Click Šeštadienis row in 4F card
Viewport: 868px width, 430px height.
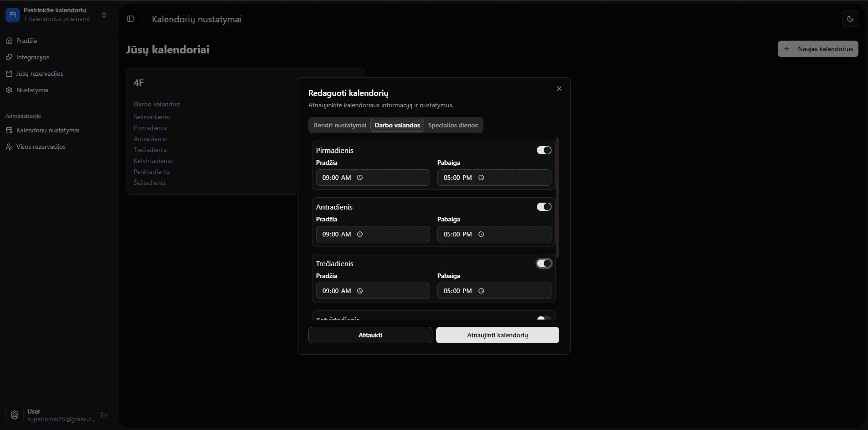pyautogui.click(x=150, y=183)
